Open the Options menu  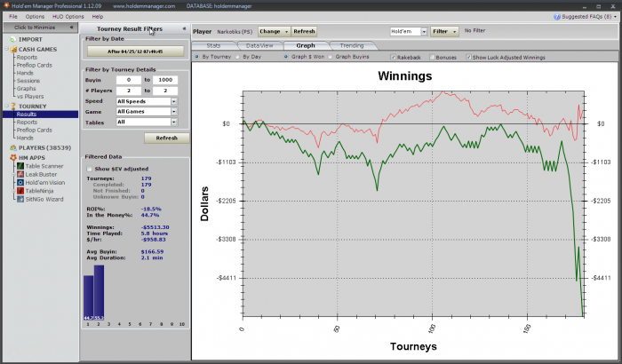[x=35, y=17]
